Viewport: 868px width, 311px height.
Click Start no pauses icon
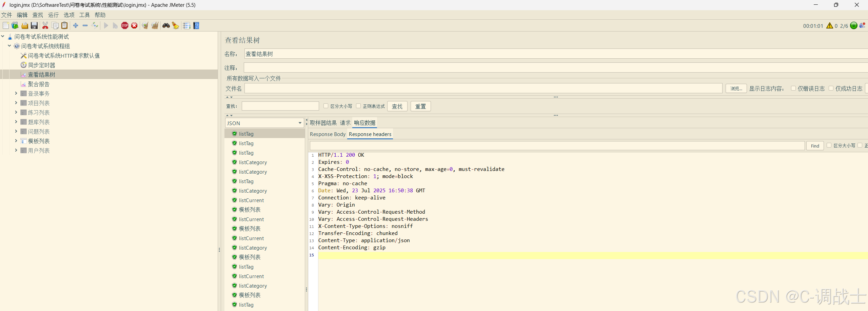click(115, 26)
